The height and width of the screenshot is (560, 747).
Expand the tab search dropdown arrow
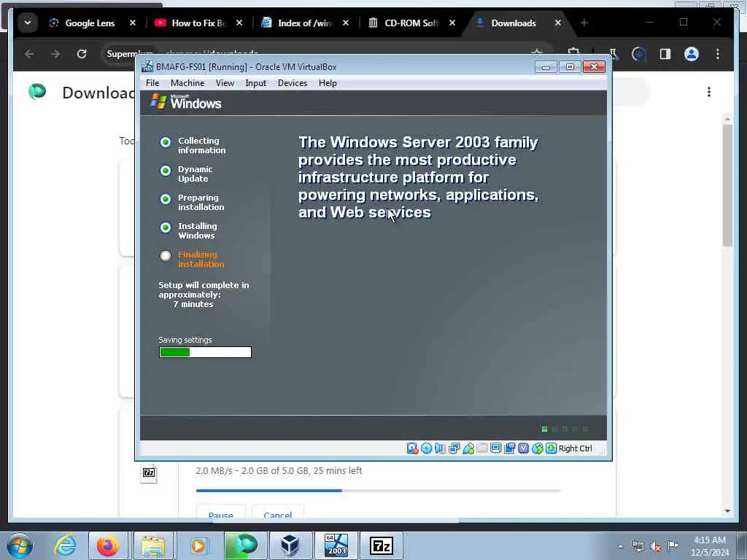point(28,23)
